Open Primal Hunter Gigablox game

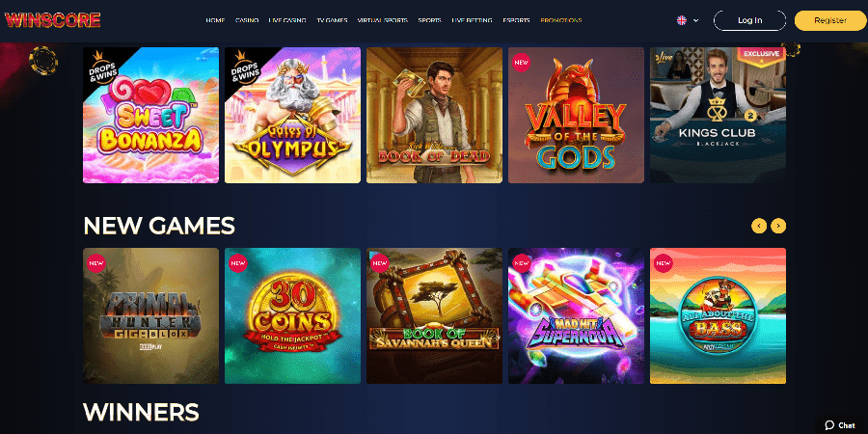pyautogui.click(x=151, y=315)
